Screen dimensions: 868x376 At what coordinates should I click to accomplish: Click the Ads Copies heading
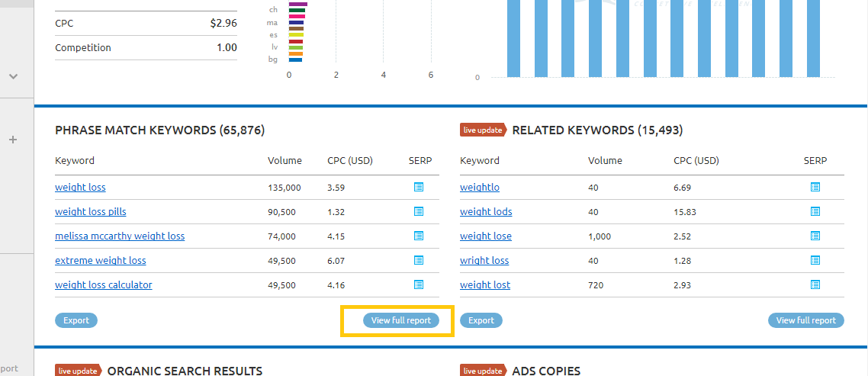tap(546, 371)
